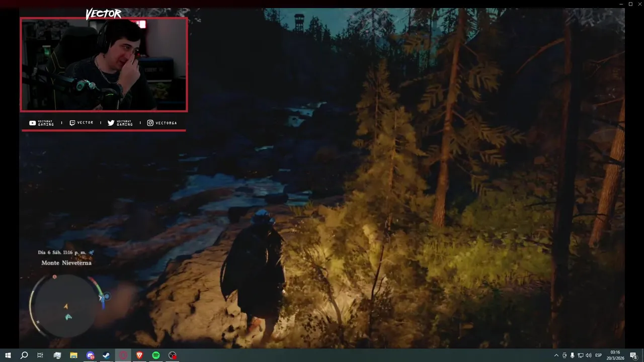
Task: Show hidden system tray icons
Action: tap(556, 355)
